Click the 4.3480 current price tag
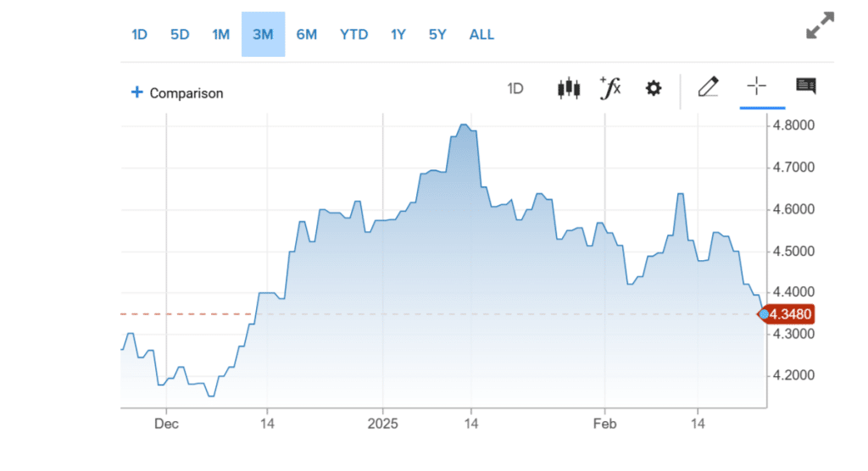 [x=791, y=314]
